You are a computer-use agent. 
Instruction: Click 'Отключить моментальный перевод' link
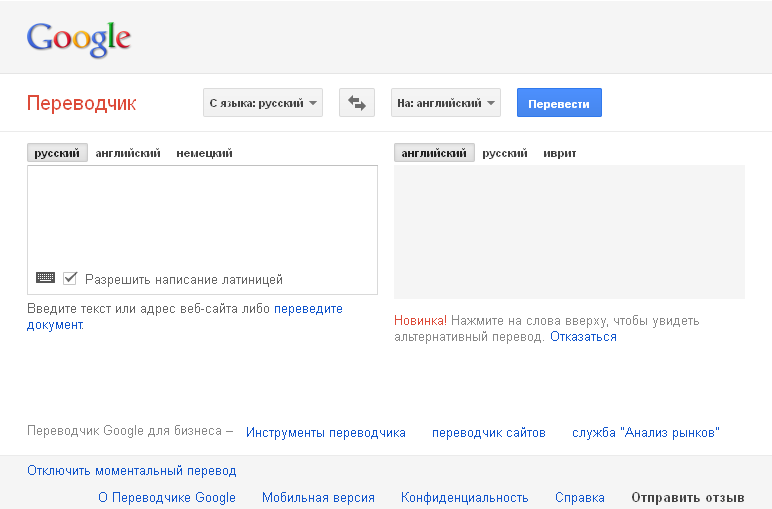coord(131,471)
